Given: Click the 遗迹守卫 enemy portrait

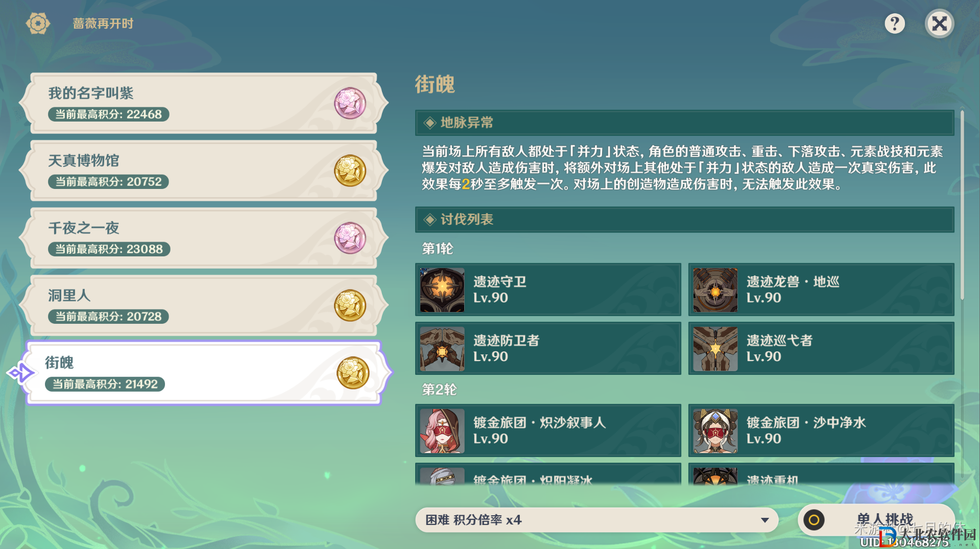Looking at the screenshot, I should (442, 290).
